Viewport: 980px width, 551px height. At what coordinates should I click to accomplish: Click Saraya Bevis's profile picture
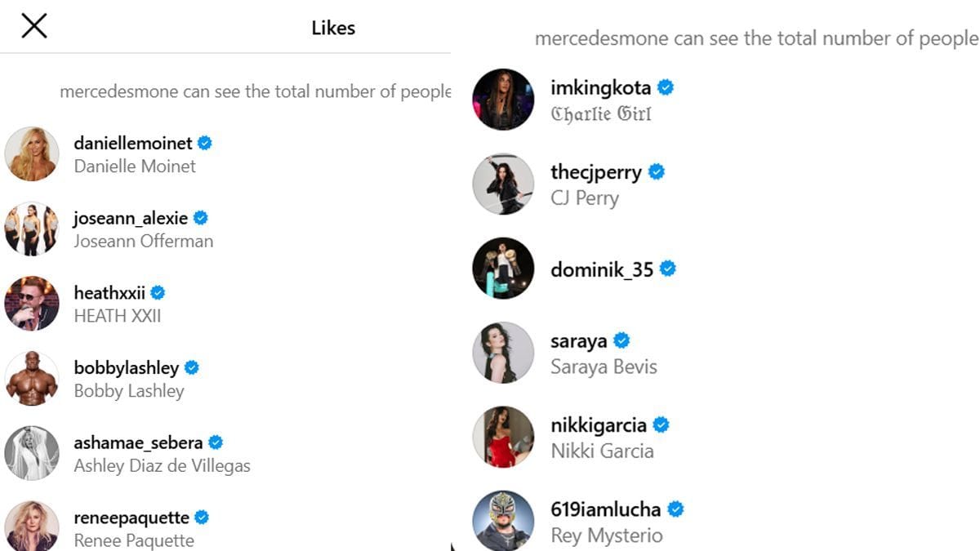tap(503, 352)
